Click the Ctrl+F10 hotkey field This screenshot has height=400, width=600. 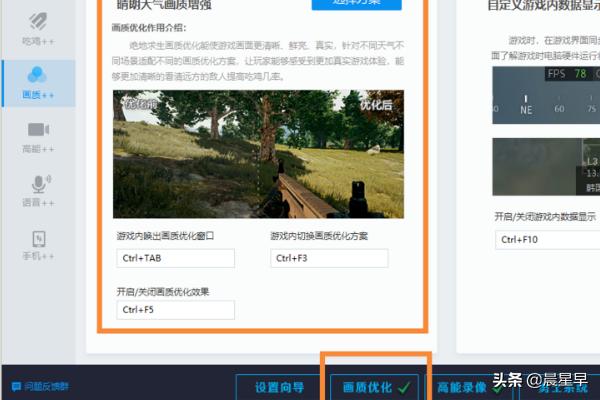point(548,240)
